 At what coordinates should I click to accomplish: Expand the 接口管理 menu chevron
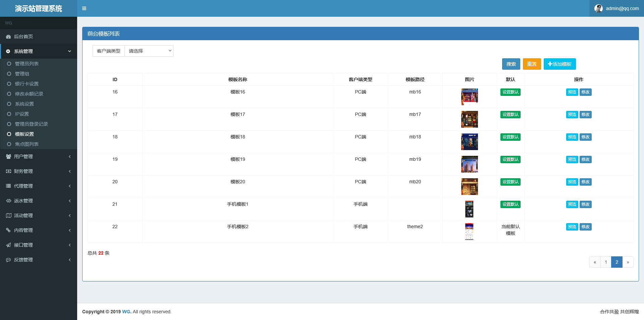pos(70,245)
